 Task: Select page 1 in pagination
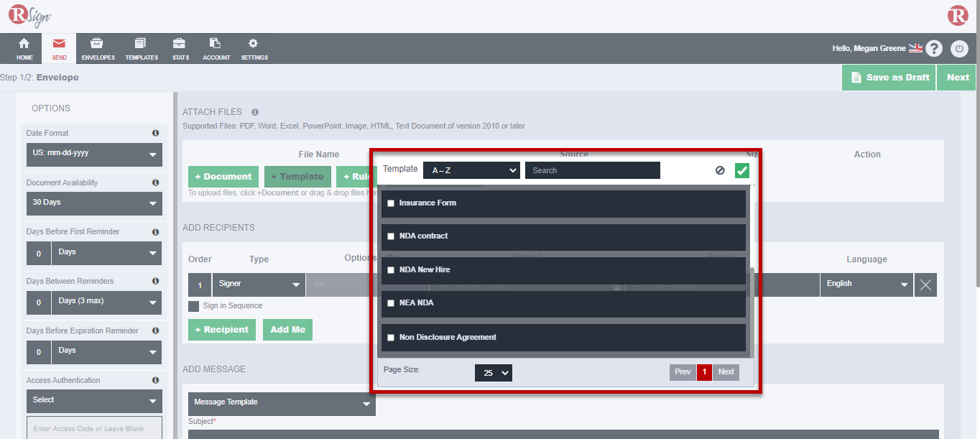coord(704,372)
